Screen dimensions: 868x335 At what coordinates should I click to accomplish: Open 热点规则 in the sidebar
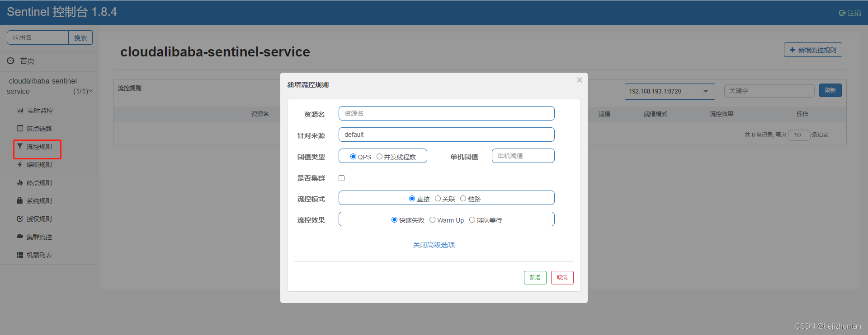tap(39, 183)
